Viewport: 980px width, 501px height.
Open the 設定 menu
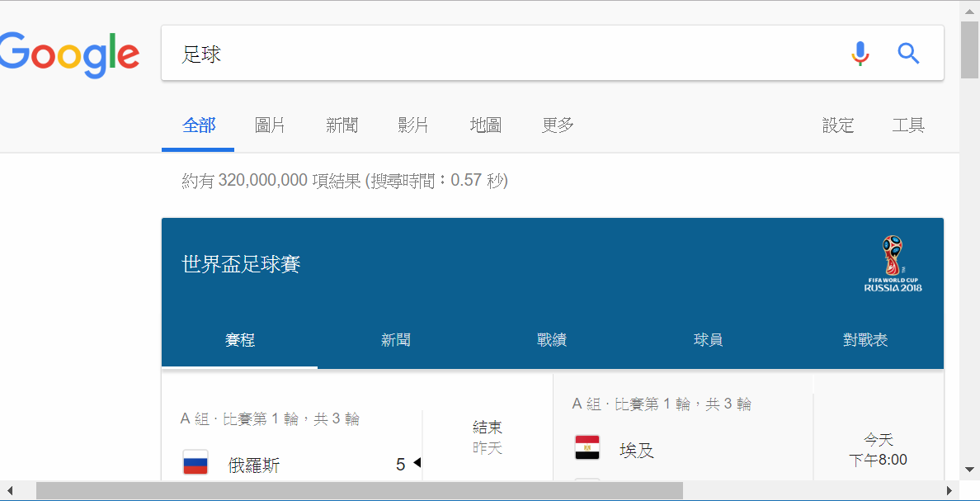[x=838, y=125]
